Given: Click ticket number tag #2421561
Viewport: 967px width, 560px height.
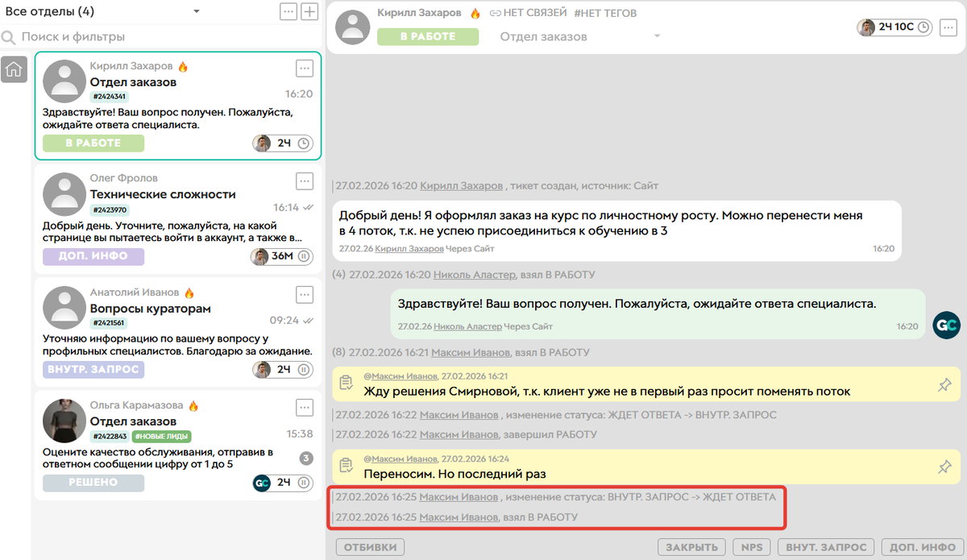Looking at the screenshot, I should pos(109,323).
